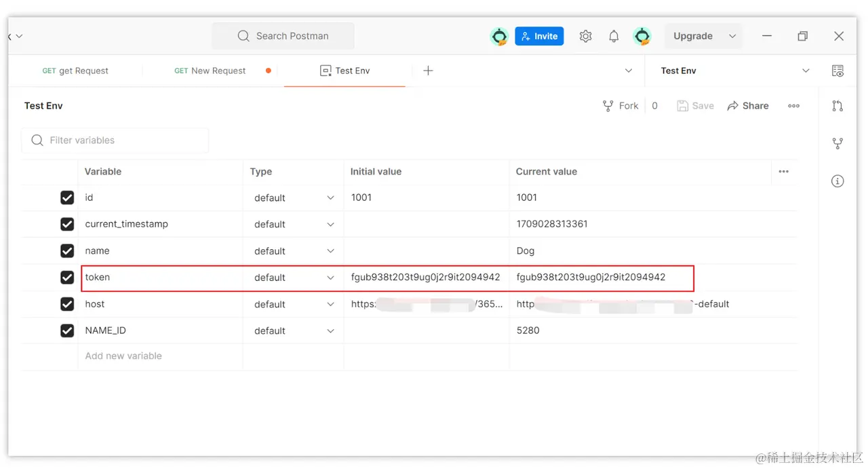Click the Search Postman field
This screenshot has width=868, height=469.
pos(283,36)
